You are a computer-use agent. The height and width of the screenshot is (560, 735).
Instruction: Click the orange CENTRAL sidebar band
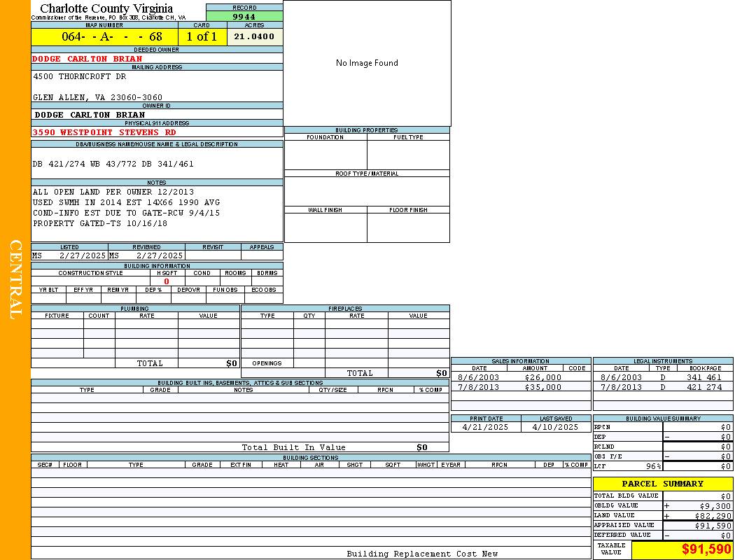15,280
